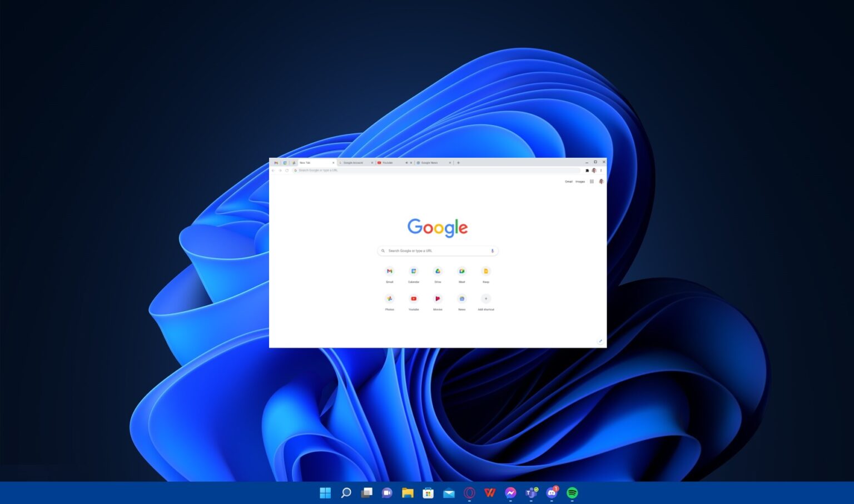This screenshot has width=854, height=504.
Task: Open the Keep shortcut tile
Action: click(x=486, y=271)
